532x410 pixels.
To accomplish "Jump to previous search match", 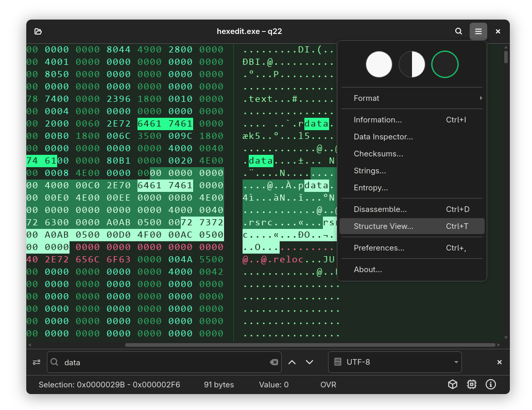I will point(292,362).
